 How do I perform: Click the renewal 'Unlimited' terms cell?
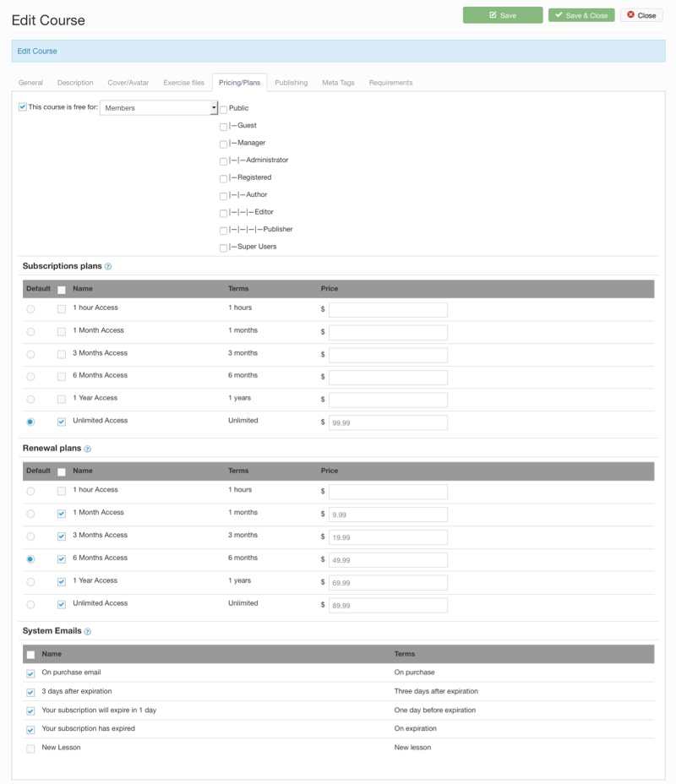click(x=243, y=603)
